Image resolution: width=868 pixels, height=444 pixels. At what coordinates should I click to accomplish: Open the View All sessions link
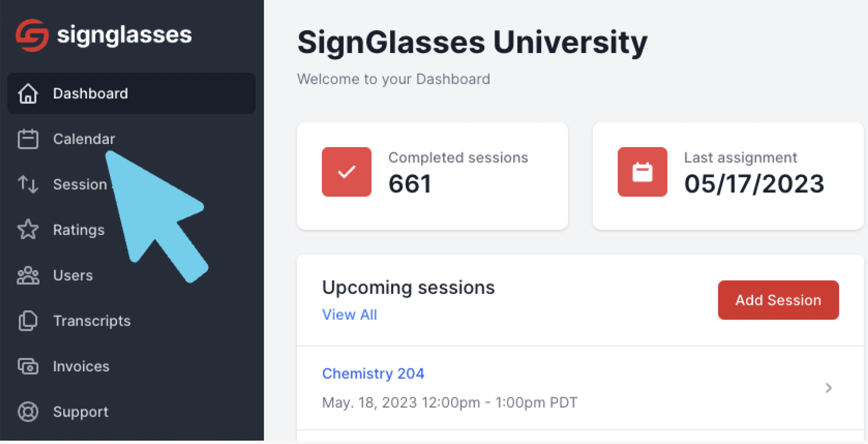[x=350, y=315]
